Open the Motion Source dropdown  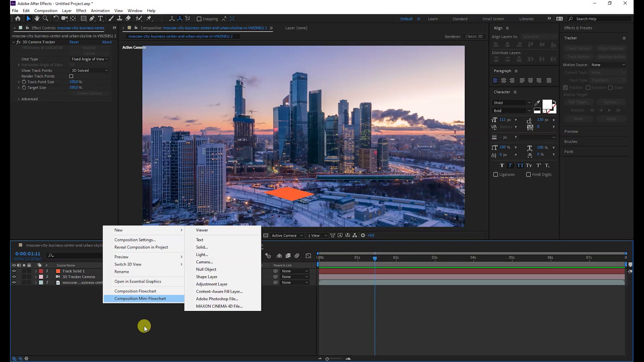coord(608,65)
